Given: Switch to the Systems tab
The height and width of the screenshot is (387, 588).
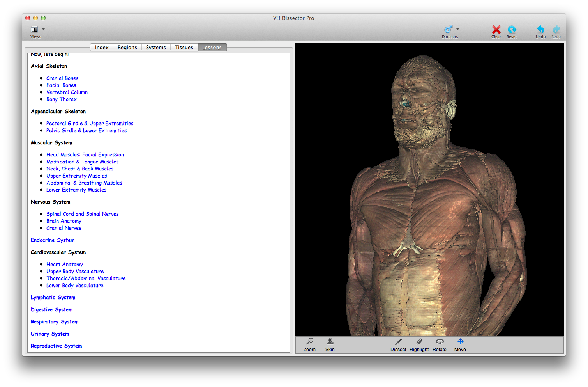Looking at the screenshot, I should click(156, 47).
